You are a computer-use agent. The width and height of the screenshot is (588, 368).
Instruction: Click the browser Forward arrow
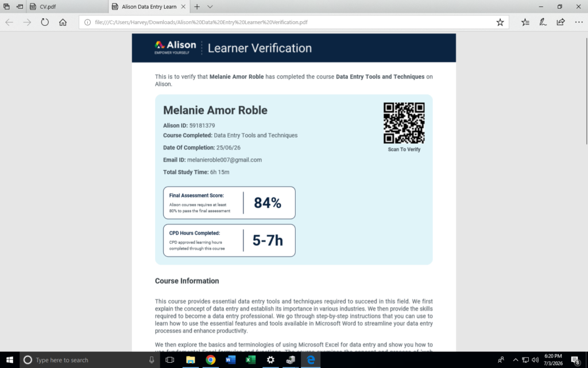[x=27, y=22]
